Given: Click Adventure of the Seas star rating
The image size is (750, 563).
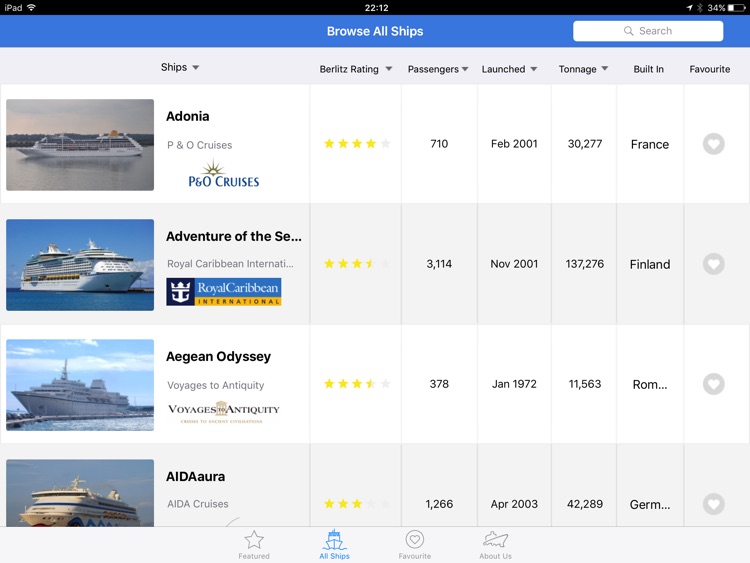Looking at the screenshot, I should coord(357,264).
